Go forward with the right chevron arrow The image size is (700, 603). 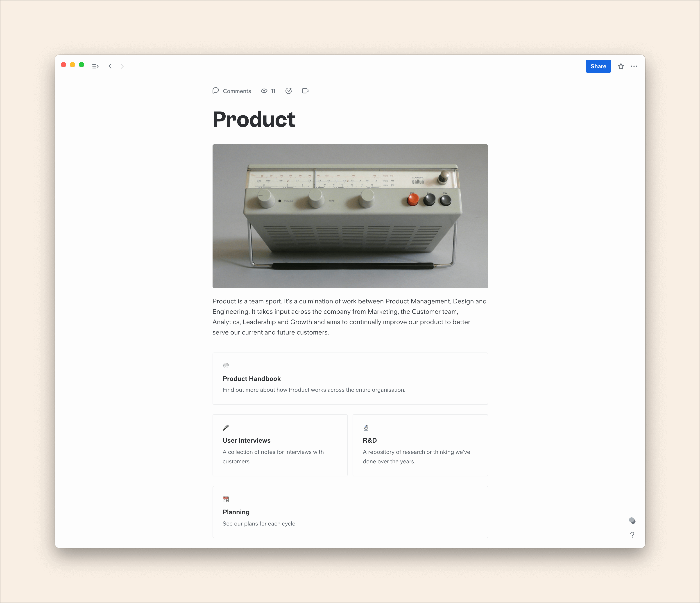tap(122, 66)
